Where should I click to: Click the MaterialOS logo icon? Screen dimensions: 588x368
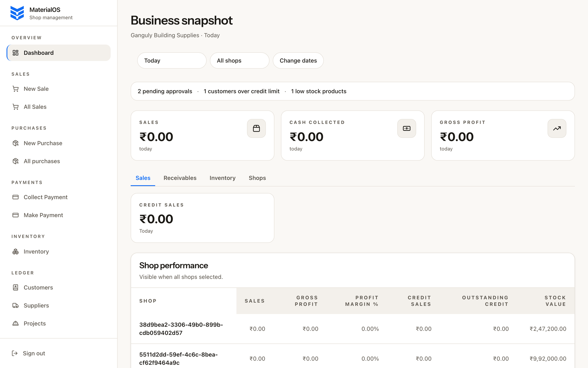(17, 13)
